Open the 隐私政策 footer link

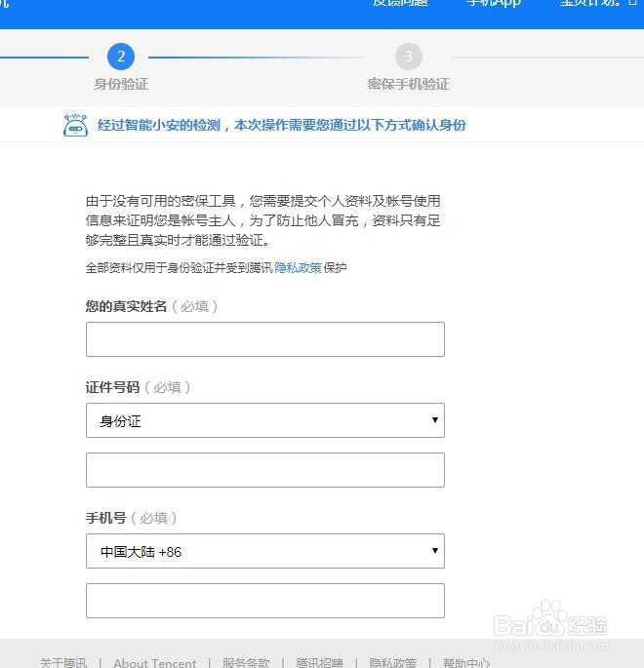pos(392,663)
